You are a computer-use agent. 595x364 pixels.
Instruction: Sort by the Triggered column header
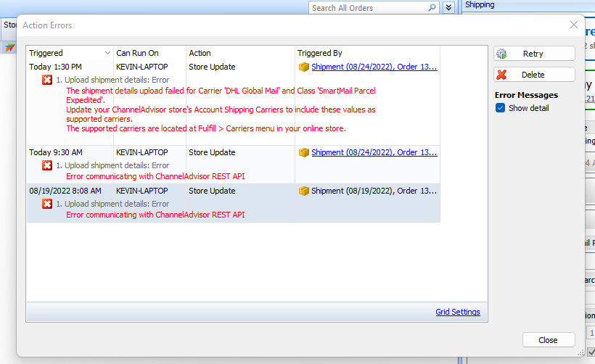(x=70, y=53)
